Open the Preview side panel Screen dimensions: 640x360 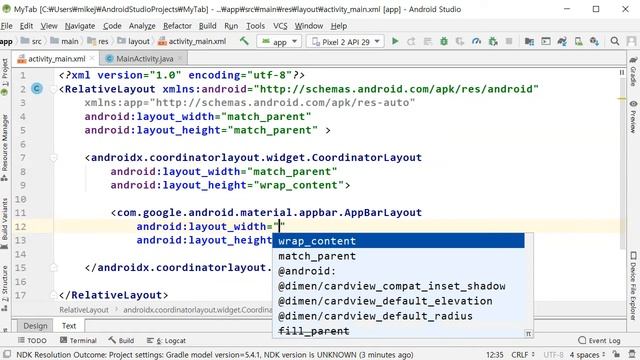pos(633,117)
